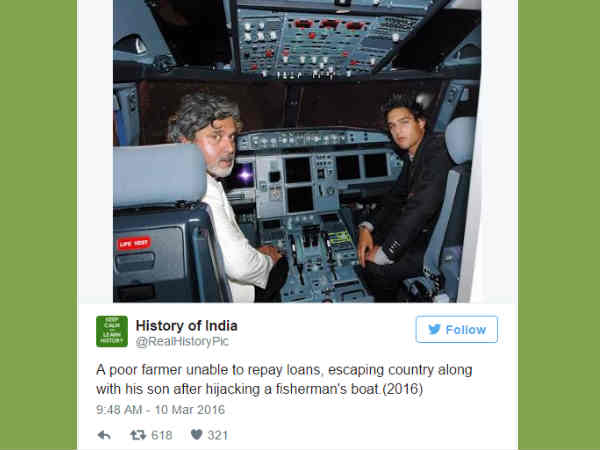Open the green Keep Calm profile avatar
Viewport: 600px width, 450px height.
tap(112, 331)
